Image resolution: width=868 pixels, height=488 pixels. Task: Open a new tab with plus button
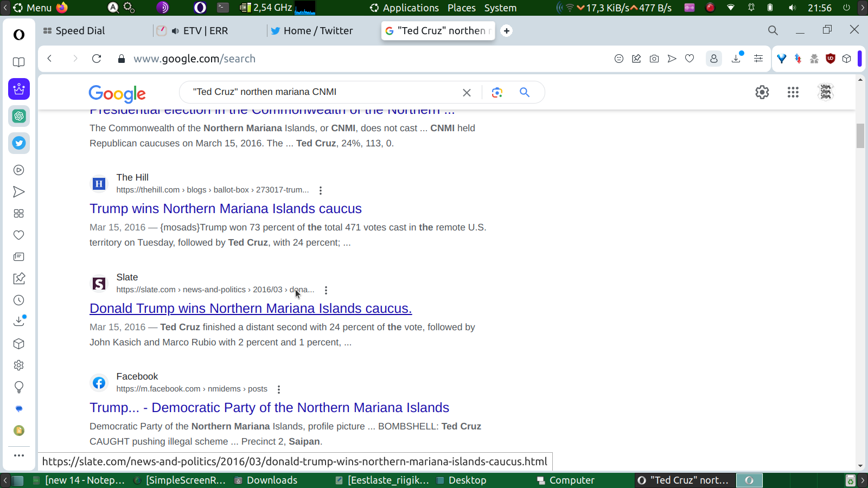[507, 31]
